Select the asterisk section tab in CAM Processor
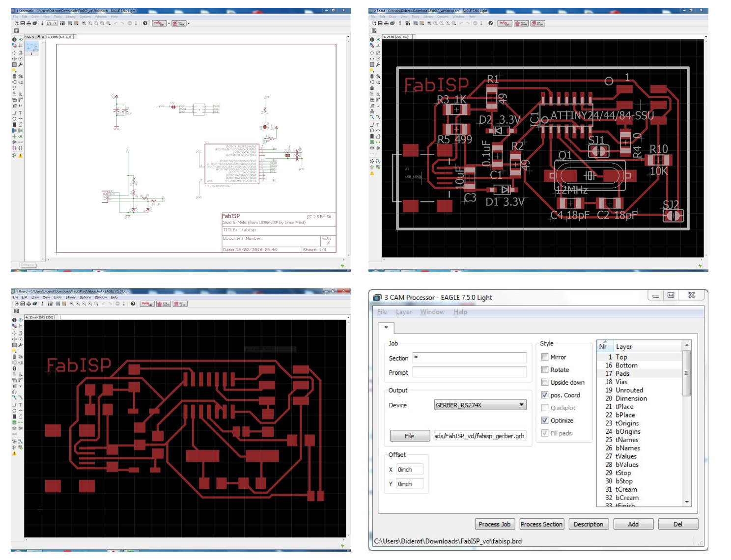The width and height of the screenshot is (731, 560). 387,328
